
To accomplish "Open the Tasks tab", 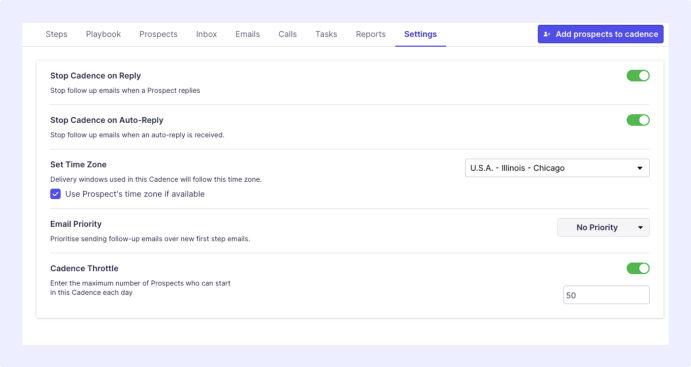I will (x=326, y=34).
